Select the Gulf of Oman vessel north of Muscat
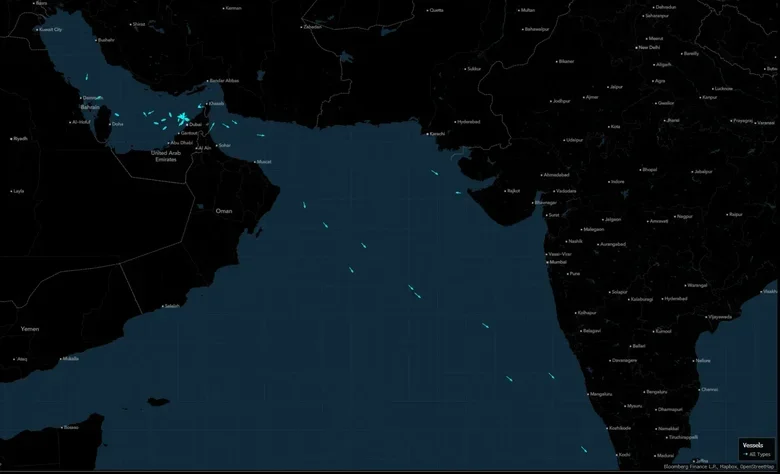Image resolution: width=780 pixels, height=474 pixels. pyautogui.click(x=261, y=135)
